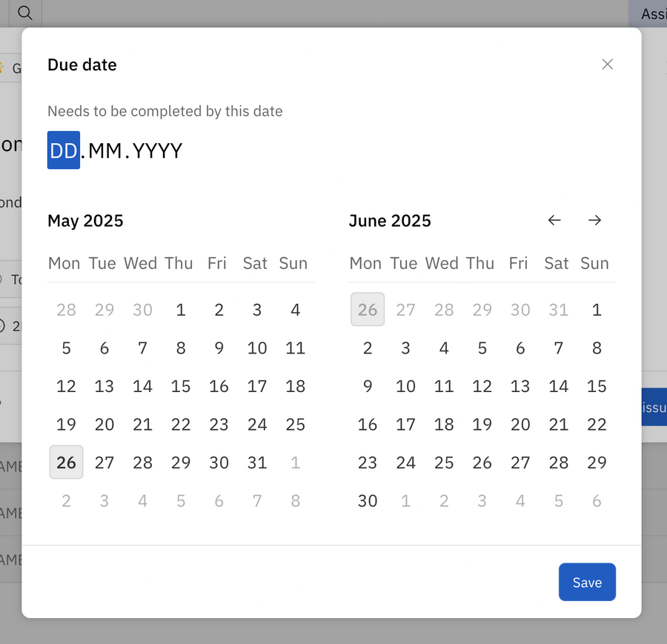Pick June 15 as the due date
667x644 pixels.
tap(597, 386)
